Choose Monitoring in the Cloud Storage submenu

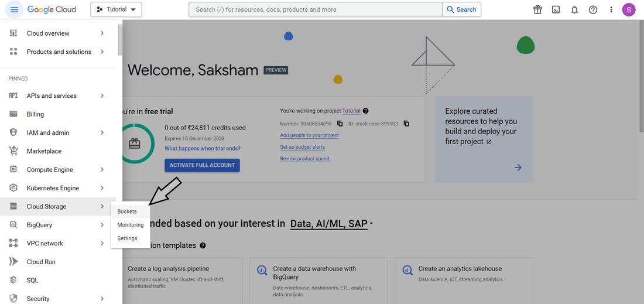[x=130, y=225]
